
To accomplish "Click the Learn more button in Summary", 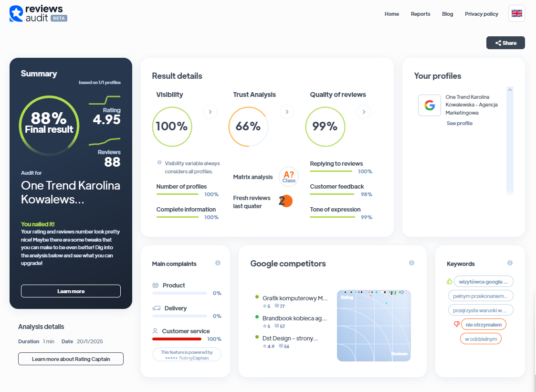I will click(x=71, y=291).
